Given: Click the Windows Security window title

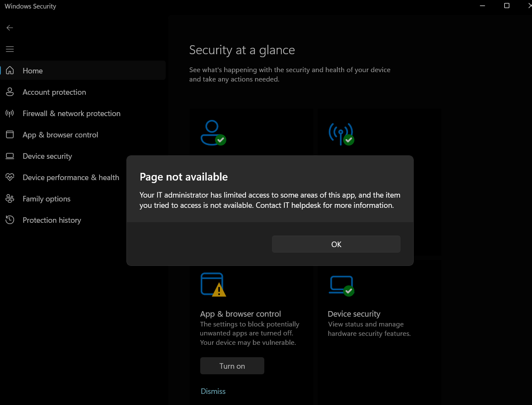Looking at the screenshot, I should tap(30, 6).
